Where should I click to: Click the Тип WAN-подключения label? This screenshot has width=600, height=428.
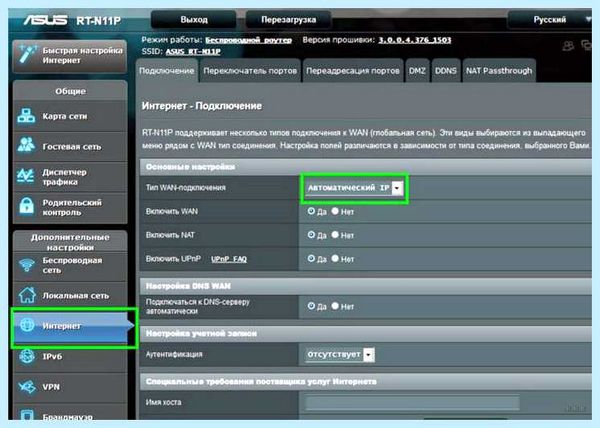pos(186,188)
